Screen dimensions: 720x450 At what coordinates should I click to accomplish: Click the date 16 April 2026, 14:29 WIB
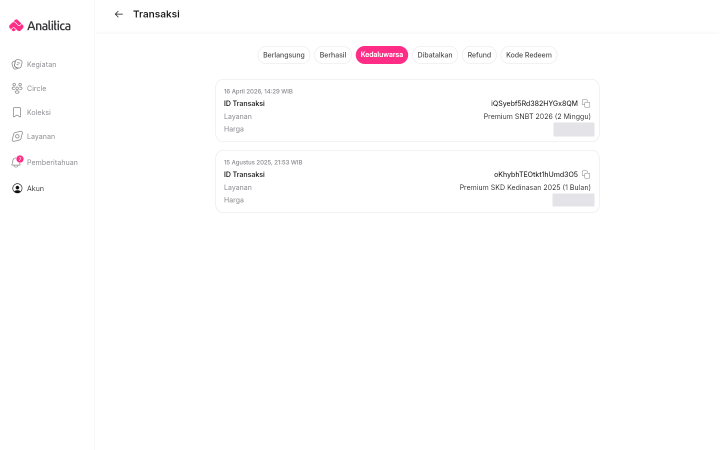point(258,91)
